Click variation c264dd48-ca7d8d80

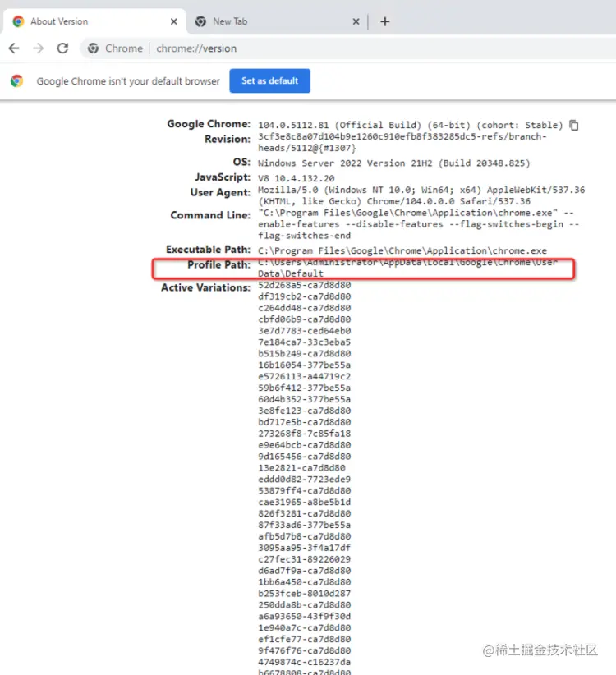305,308
